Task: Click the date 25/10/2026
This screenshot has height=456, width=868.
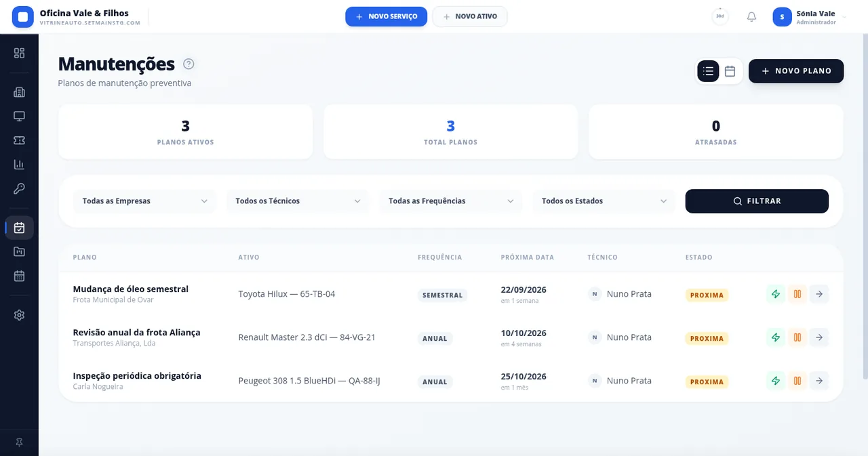Action: click(x=524, y=377)
